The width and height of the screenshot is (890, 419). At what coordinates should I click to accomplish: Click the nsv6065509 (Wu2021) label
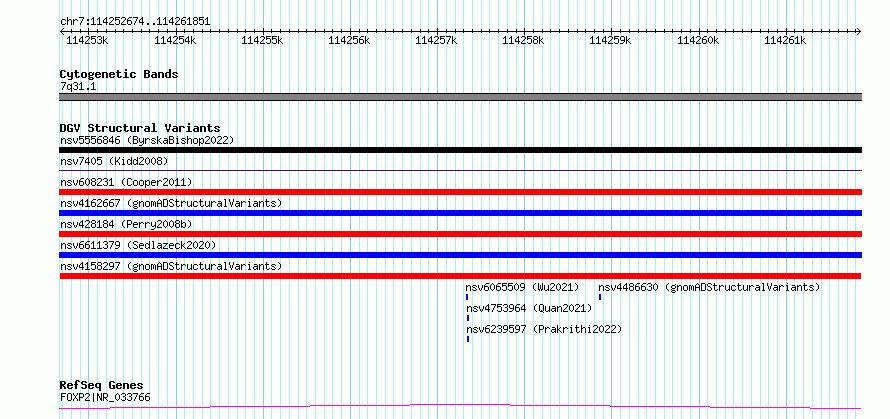click(522, 287)
